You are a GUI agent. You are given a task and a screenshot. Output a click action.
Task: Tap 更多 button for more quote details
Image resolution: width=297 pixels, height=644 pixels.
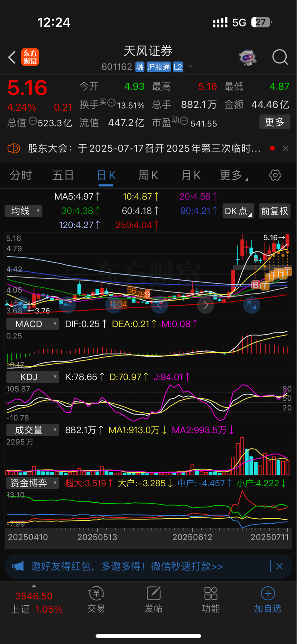click(x=275, y=122)
